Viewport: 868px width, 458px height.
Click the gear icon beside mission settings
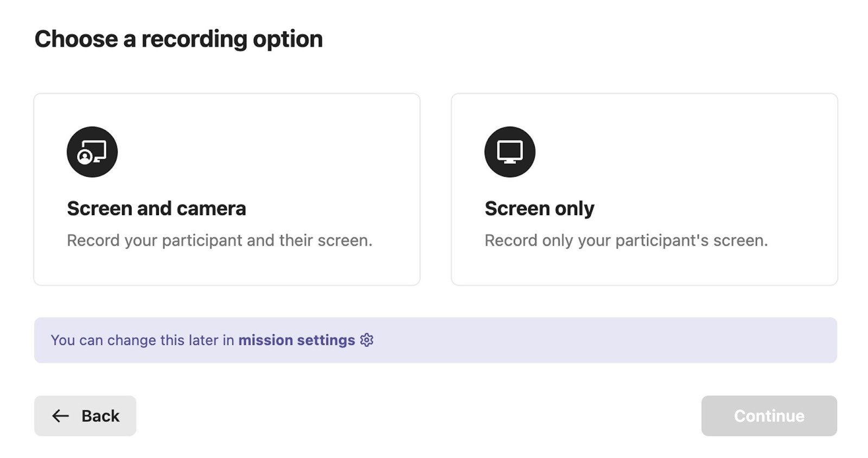(367, 340)
